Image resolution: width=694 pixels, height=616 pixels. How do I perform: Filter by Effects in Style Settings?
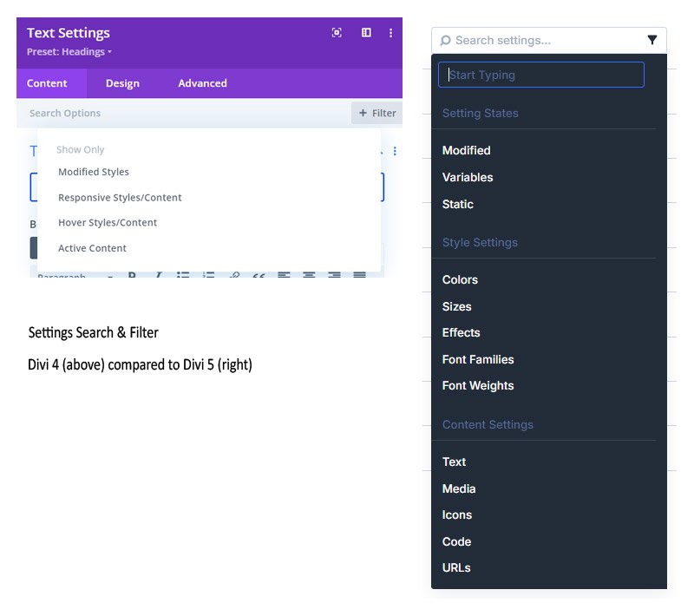(461, 333)
